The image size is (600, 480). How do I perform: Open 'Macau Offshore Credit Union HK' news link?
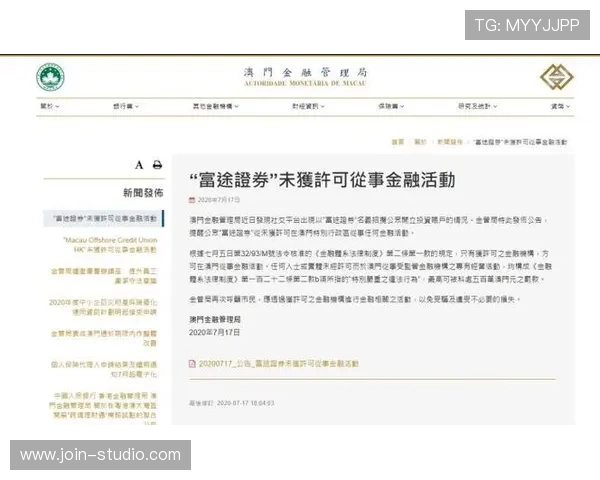pyautogui.click(x=110, y=245)
